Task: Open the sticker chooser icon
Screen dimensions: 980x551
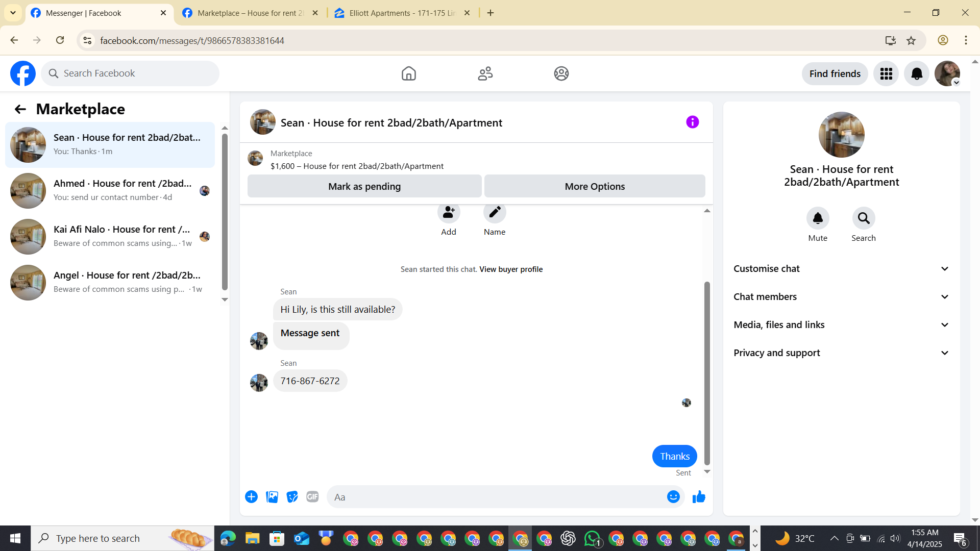Action: [x=292, y=496]
